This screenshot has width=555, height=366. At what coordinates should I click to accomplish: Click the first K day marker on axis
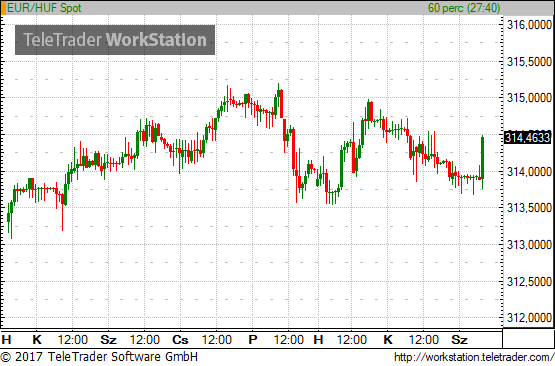[x=37, y=340]
